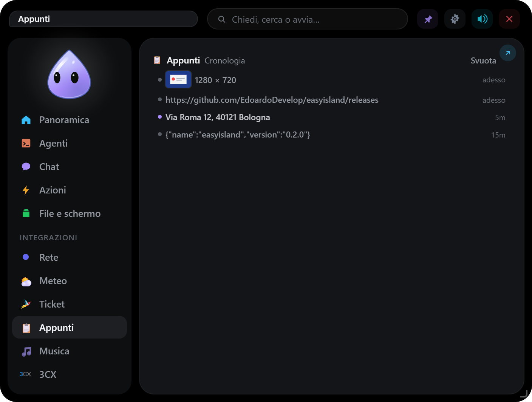Screen dimensions: 532x402
Task: Select 'Via Roma 12, 40121 Bologna' entry
Action: tap(218, 117)
